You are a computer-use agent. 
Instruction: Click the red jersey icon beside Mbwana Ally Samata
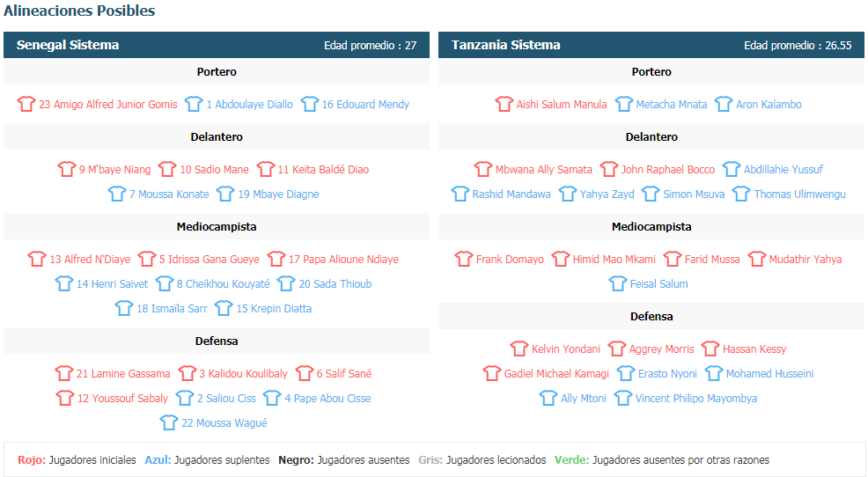482,169
